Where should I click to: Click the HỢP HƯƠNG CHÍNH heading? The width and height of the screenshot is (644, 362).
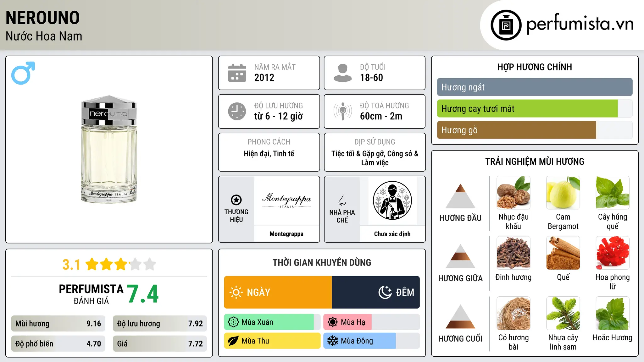pos(535,67)
